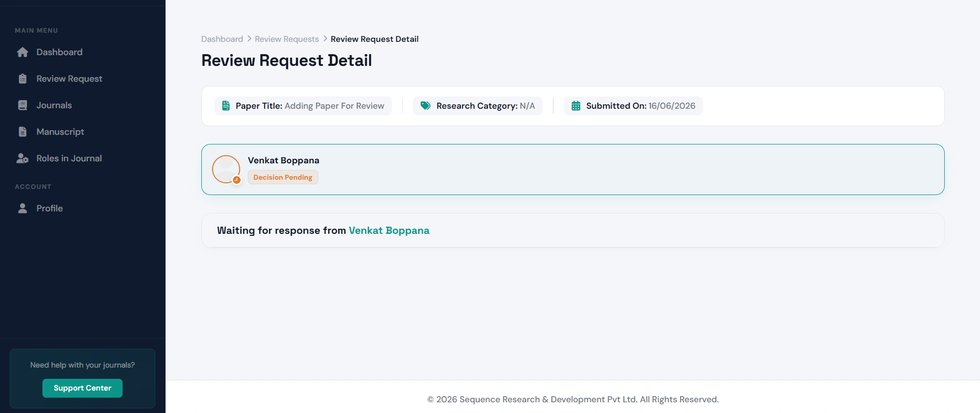Image resolution: width=980 pixels, height=413 pixels.
Task: Select the Venkat Boppana reviewer card
Action: [x=573, y=169]
